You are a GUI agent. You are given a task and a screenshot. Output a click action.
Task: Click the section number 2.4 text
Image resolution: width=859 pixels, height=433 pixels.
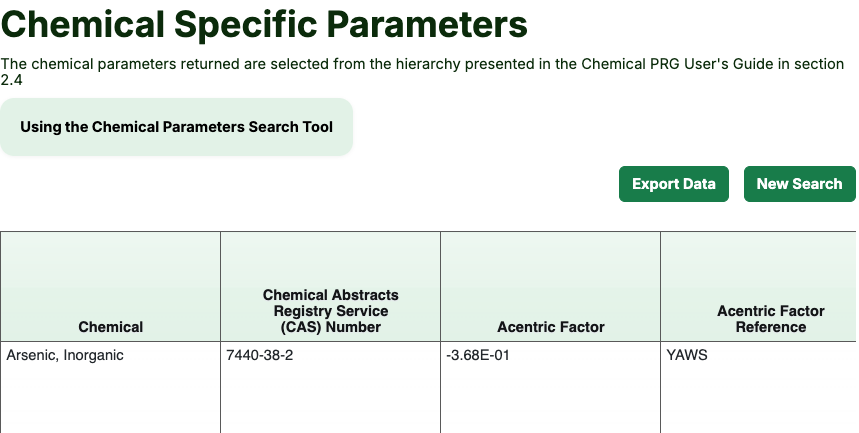(x=11, y=80)
